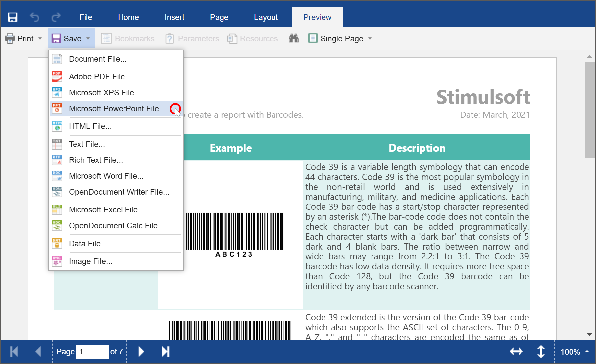Click the Save button label
The width and height of the screenshot is (596, 364).
tap(73, 39)
